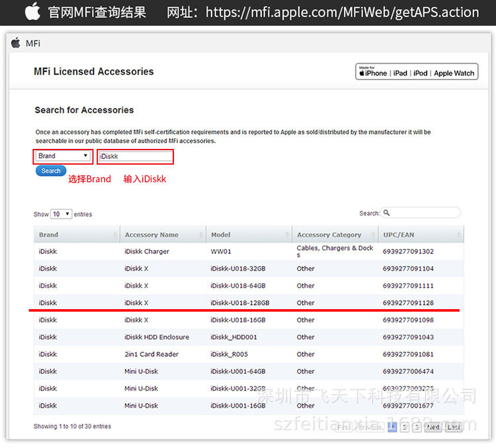Viewport: 496px width, 448px height.
Task: Click model iDiskk-U018-16GB
Action: [x=238, y=320]
